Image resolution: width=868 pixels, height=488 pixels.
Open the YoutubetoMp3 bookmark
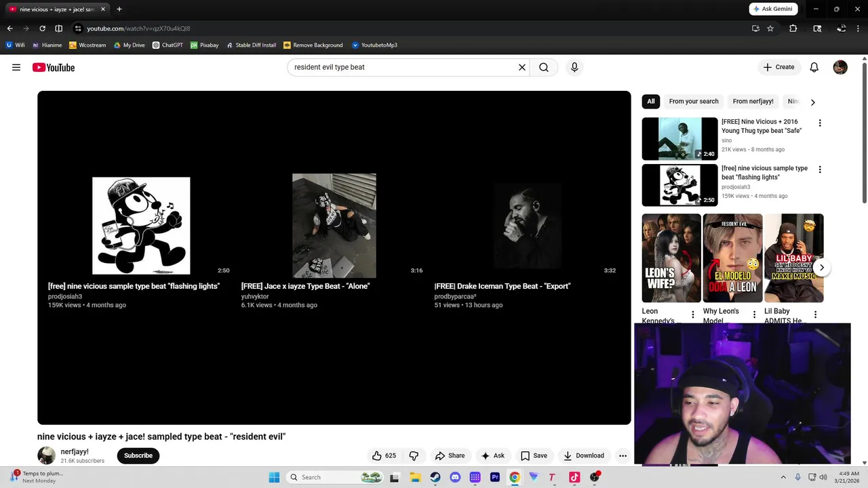tap(374, 45)
